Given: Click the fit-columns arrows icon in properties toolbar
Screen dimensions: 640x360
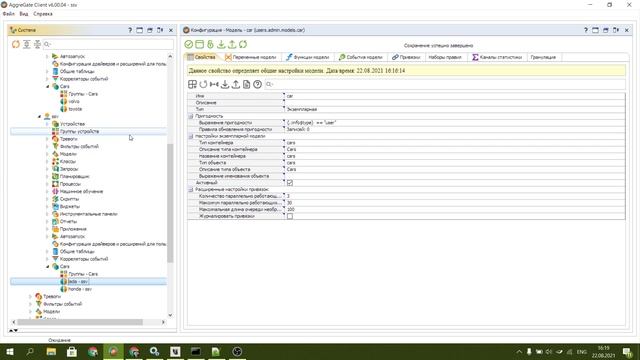Looking at the screenshot, I should [x=214, y=84].
